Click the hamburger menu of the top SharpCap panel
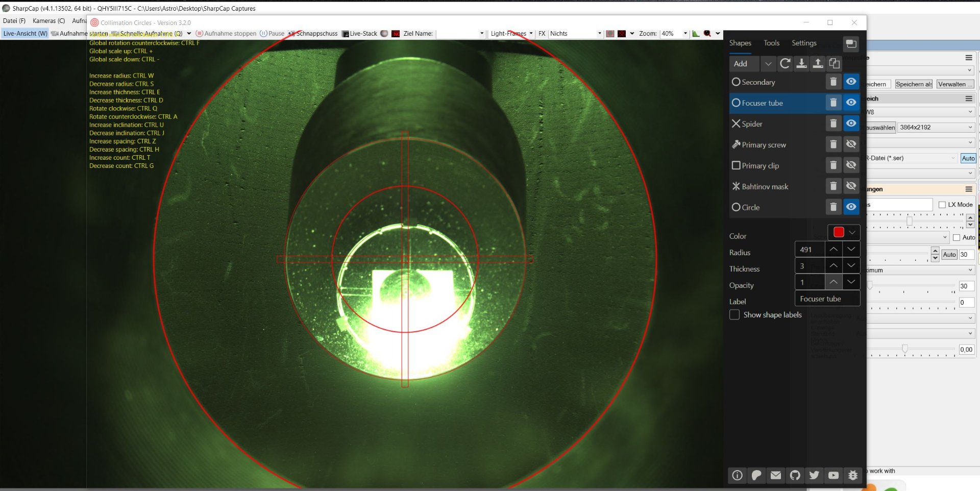The width and height of the screenshot is (980, 491). tap(969, 58)
